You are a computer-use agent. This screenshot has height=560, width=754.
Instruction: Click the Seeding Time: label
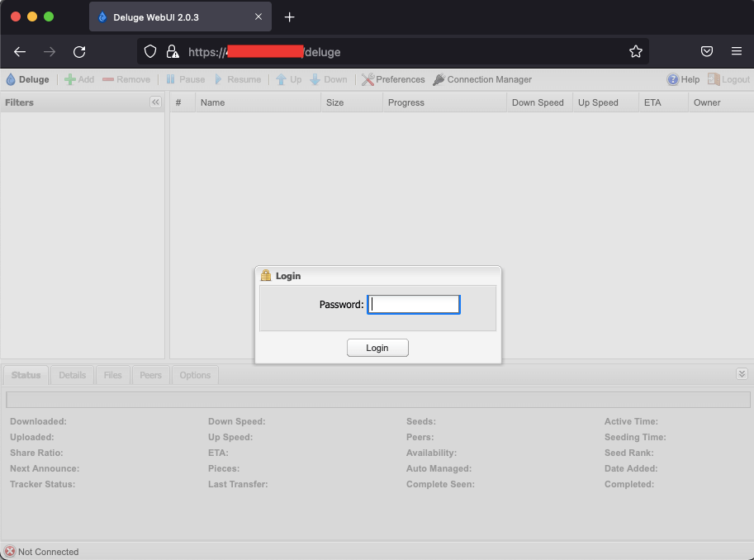[635, 437]
